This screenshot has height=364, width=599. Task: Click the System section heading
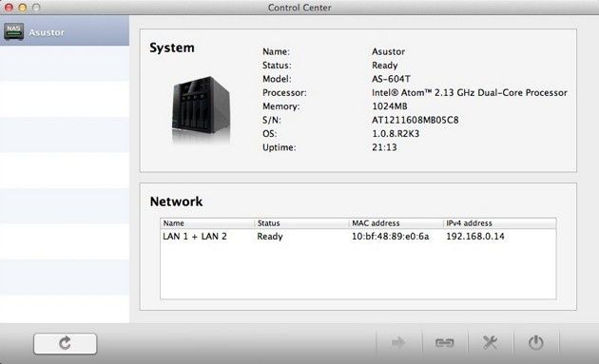click(x=172, y=48)
